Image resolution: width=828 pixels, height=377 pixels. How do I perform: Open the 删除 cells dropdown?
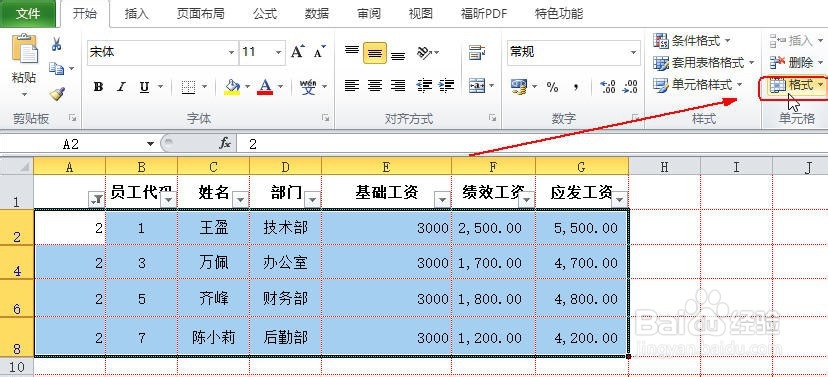pos(797,63)
